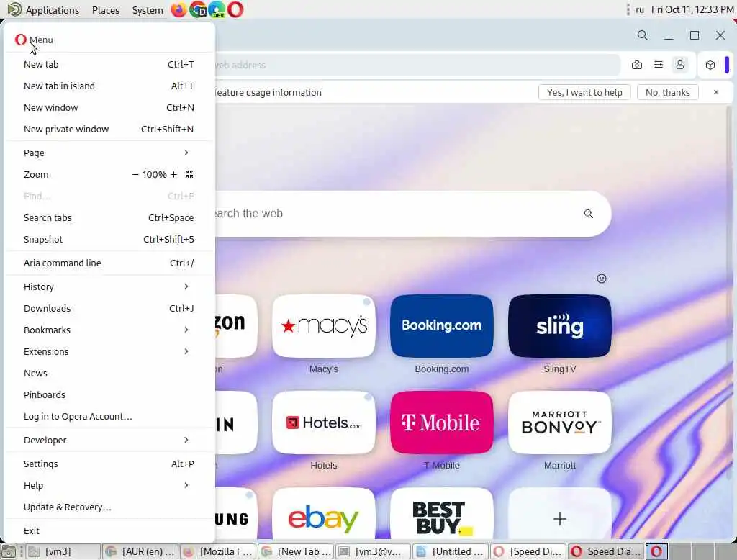Image resolution: width=737 pixels, height=560 pixels.
Task: Switch to the vm3 taskbar window
Action: 63,551
